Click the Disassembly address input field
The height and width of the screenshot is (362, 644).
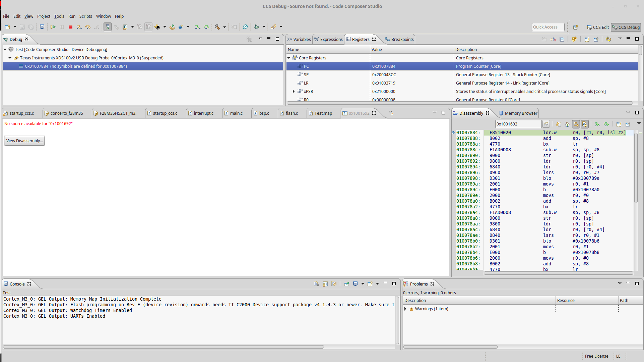coord(518,124)
